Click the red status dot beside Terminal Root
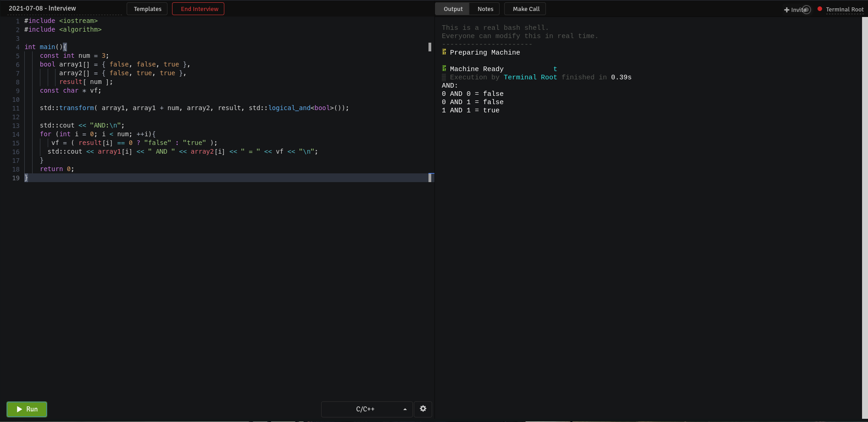Screen dimensions: 868x422 820,9
